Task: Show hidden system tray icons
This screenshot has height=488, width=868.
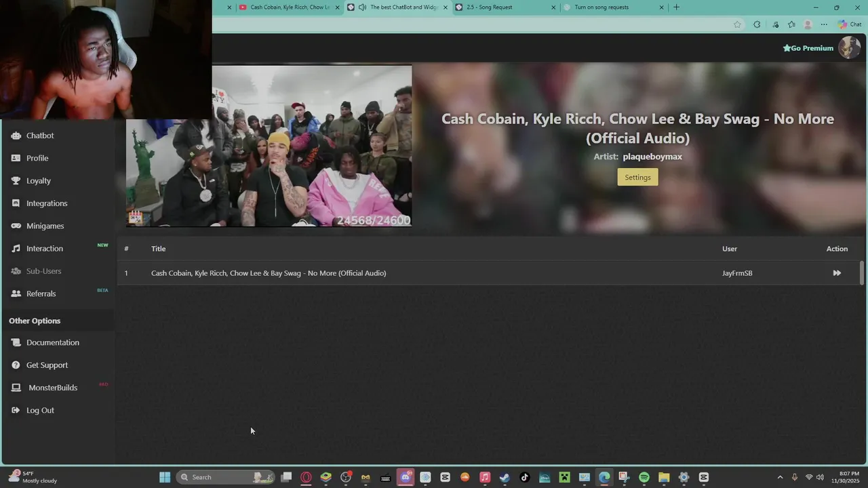Action: coord(780,477)
